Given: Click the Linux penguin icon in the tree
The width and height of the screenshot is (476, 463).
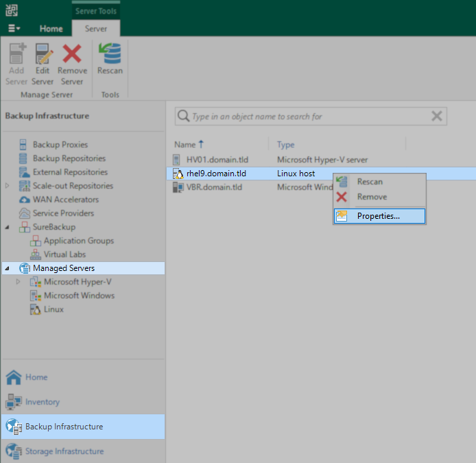Looking at the screenshot, I should 36,309.
